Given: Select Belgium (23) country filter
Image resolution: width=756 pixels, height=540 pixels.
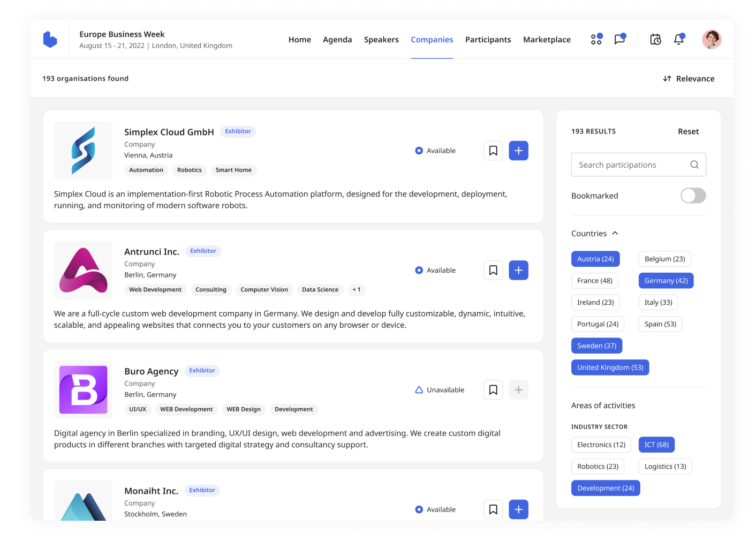Looking at the screenshot, I should pos(664,259).
